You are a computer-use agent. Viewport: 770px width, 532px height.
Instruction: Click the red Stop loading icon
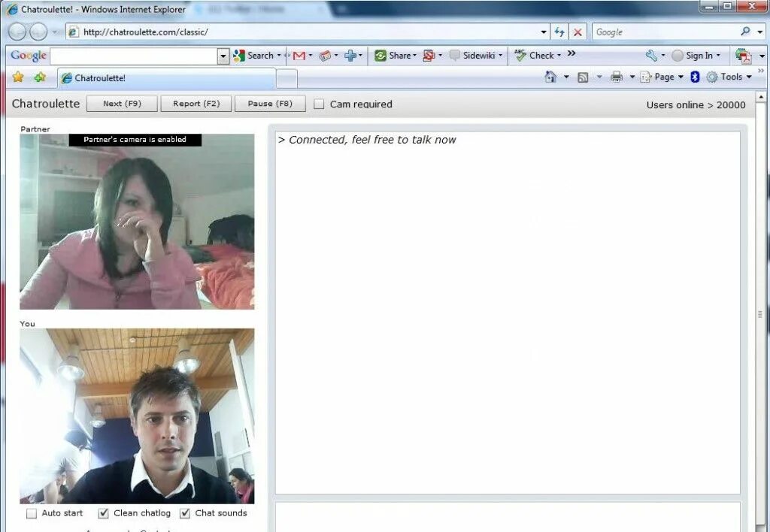[x=577, y=32]
